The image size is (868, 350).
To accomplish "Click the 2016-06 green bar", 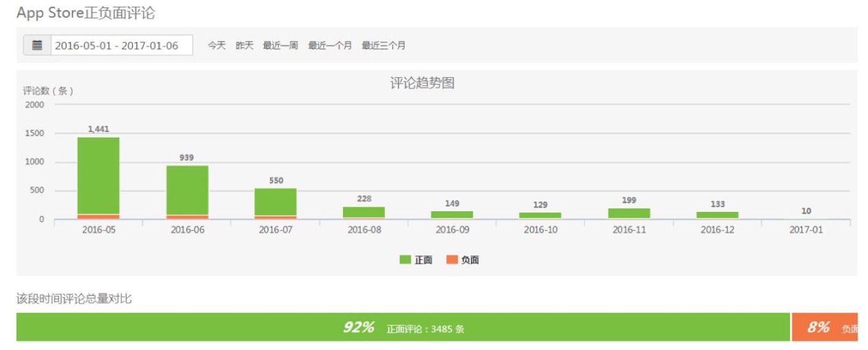I will (x=187, y=190).
